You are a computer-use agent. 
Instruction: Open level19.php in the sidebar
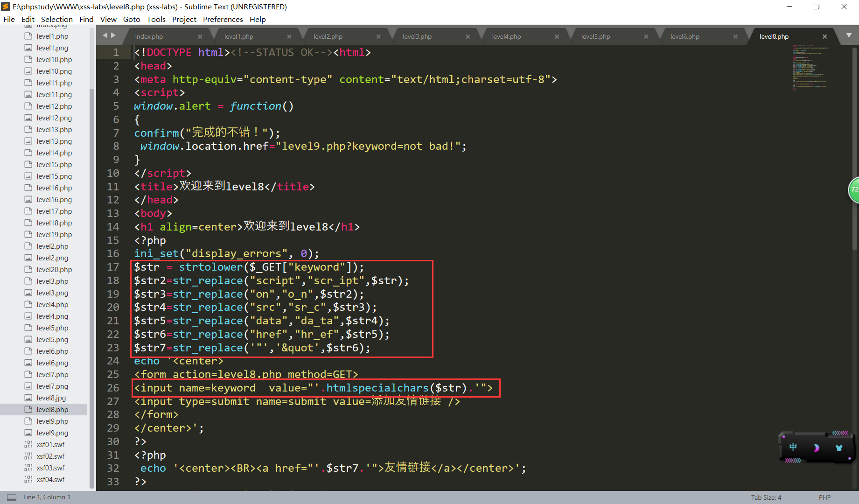click(54, 234)
